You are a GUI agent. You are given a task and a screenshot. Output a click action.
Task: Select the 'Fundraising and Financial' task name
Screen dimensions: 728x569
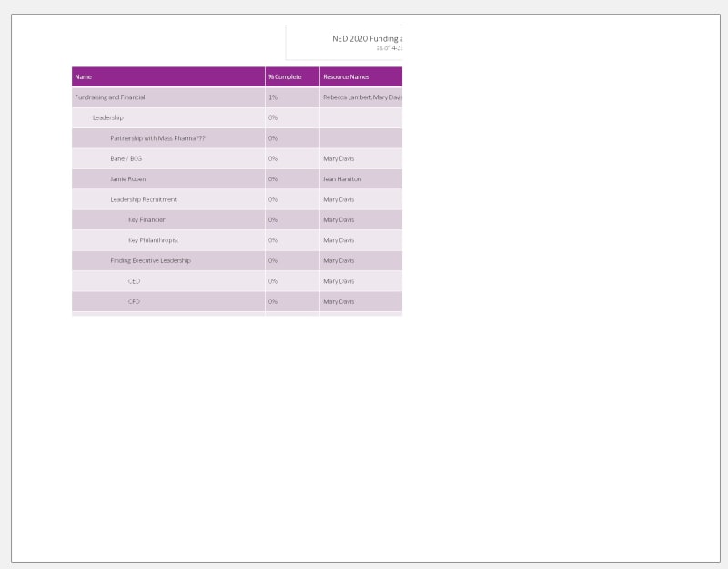coord(110,97)
